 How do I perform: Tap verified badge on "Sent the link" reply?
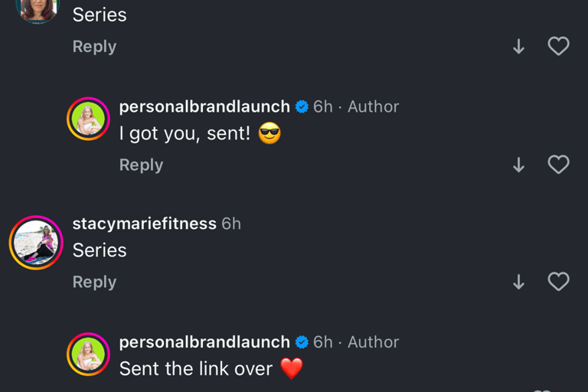tap(302, 341)
